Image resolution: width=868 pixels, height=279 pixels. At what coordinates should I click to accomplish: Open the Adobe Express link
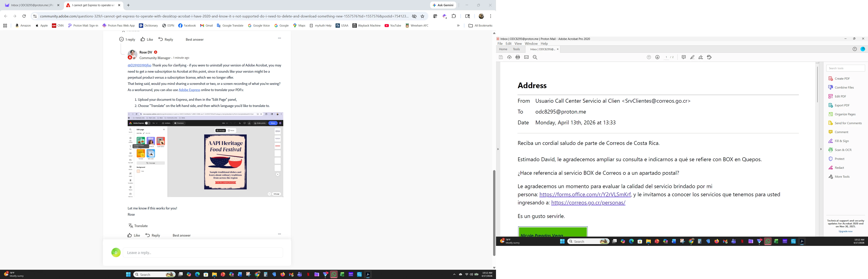click(x=189, y=90)
